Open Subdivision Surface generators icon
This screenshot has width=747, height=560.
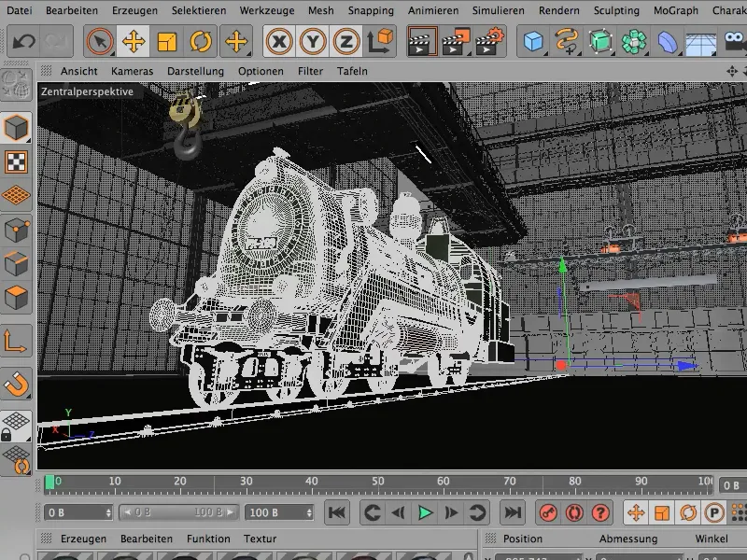click(600, 41)
